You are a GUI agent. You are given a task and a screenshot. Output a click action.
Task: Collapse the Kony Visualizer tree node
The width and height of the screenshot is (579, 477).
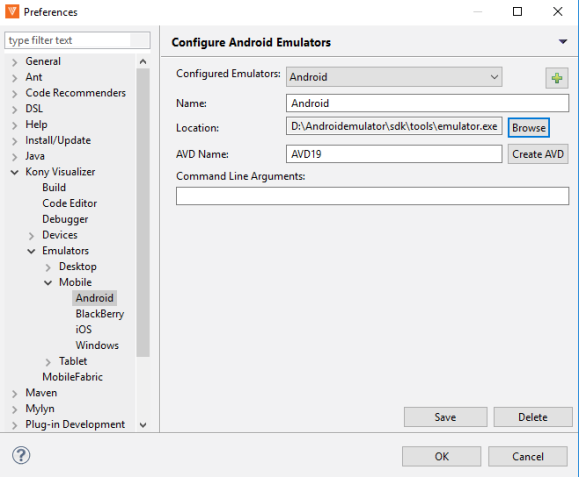(x=15, y=172)
